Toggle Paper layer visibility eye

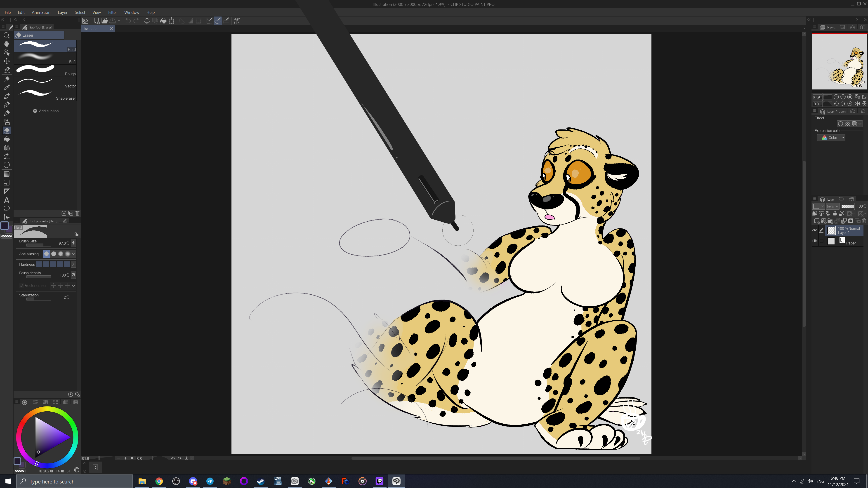[x=815, y=241]
